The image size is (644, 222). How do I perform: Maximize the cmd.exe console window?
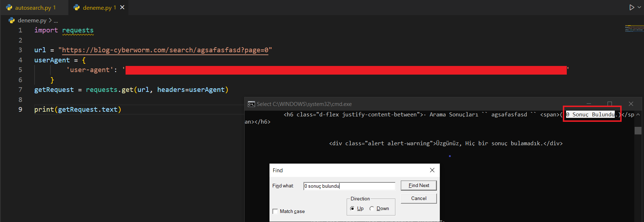pyautogui.click(x=610, y=104)
